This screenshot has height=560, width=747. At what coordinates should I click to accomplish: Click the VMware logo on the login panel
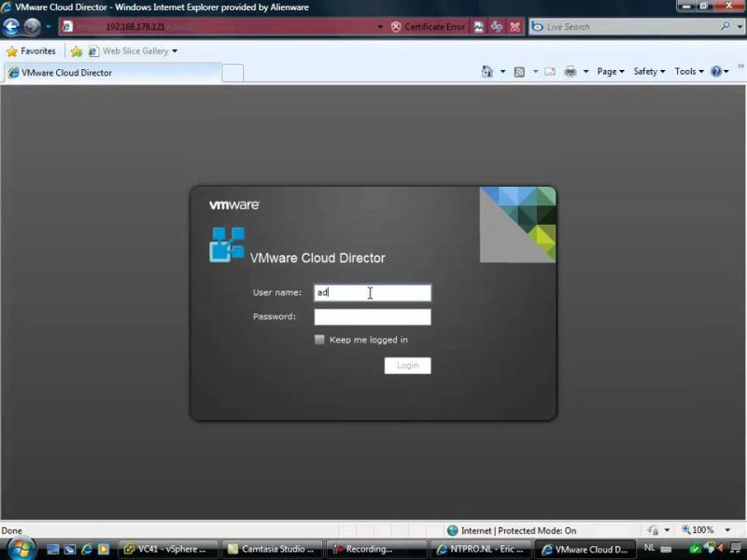233,203
